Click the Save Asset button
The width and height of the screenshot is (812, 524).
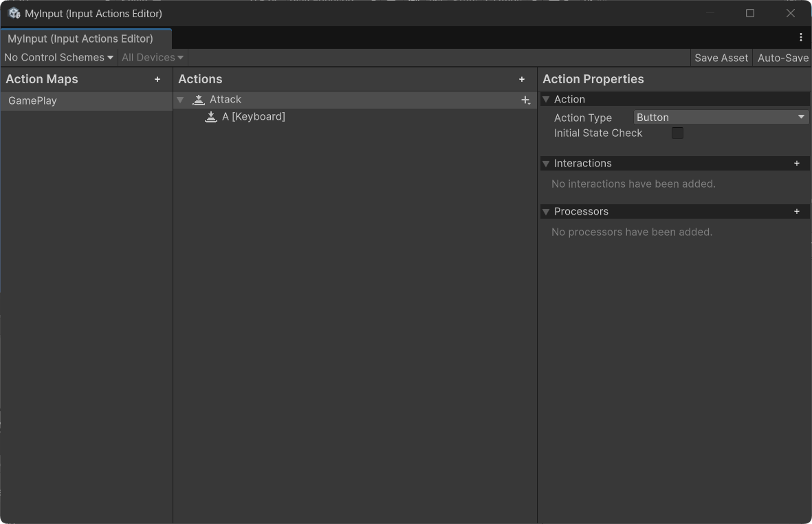(x=721, y=58)
